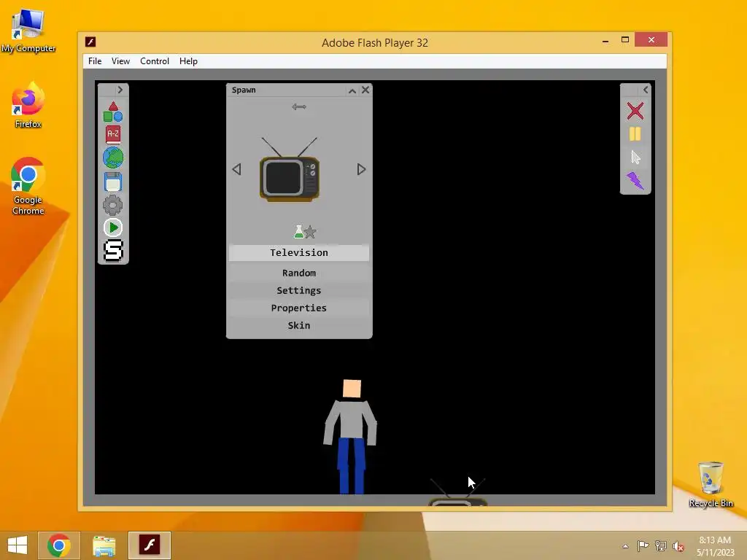Minimize the Adobe Flash Player window
747x560 pixels.
click(605, 41)
